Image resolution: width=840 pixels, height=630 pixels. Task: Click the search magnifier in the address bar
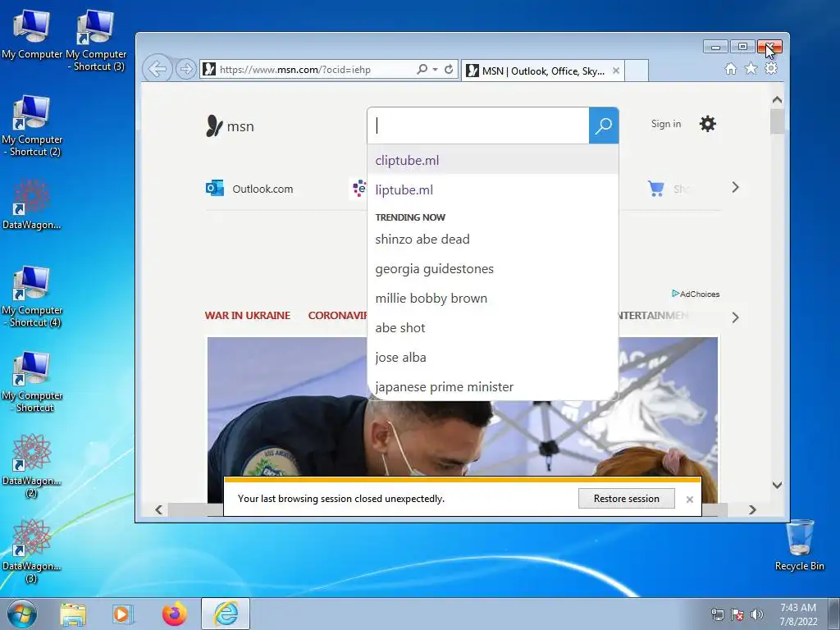tap(422, 69)
